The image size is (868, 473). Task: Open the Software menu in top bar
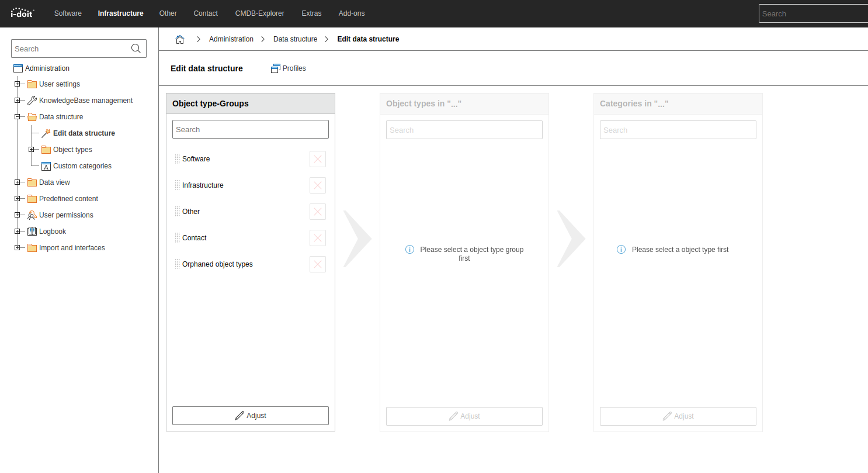(x=68, y=13)
